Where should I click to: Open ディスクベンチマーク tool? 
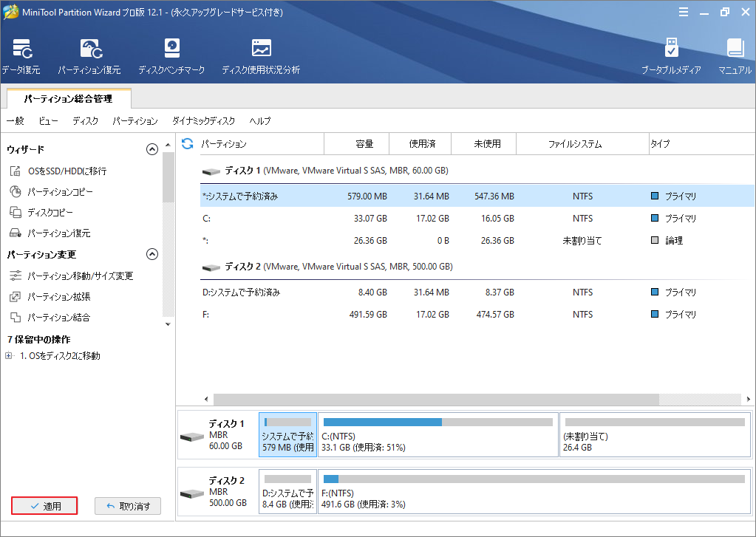click(x=171, y=57)
